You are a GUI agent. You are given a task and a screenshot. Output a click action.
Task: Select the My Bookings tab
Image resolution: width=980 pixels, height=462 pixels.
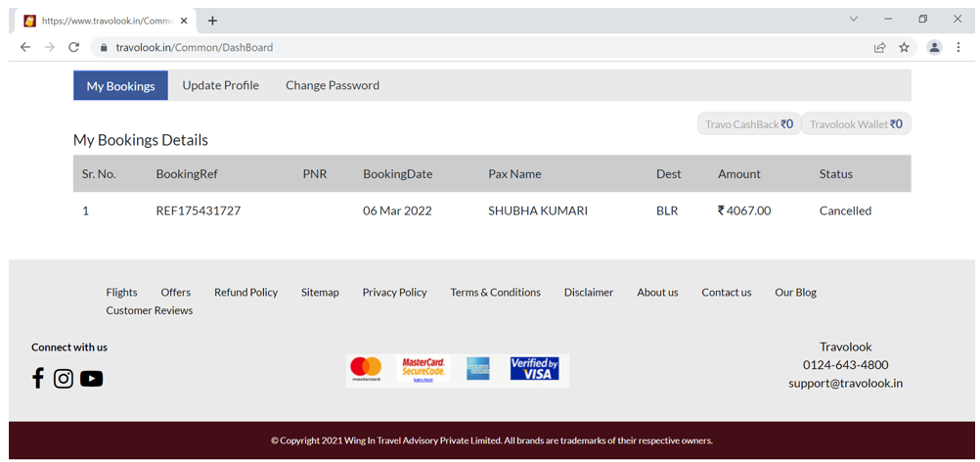pos(120,86)
